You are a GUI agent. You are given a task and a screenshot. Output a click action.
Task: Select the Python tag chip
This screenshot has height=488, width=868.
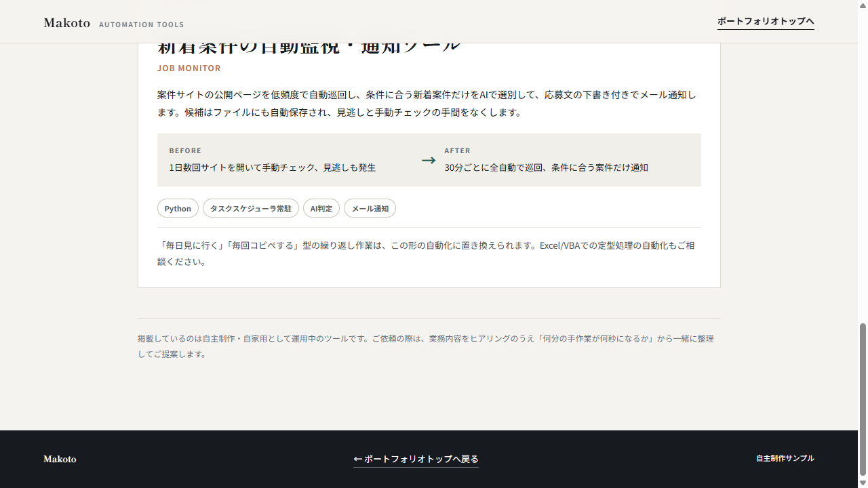click(x=178, y=208)
